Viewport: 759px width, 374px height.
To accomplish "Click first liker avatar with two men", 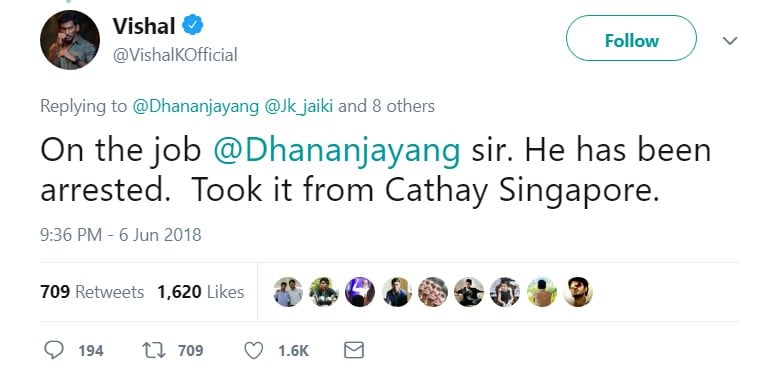I will [288, 292].
